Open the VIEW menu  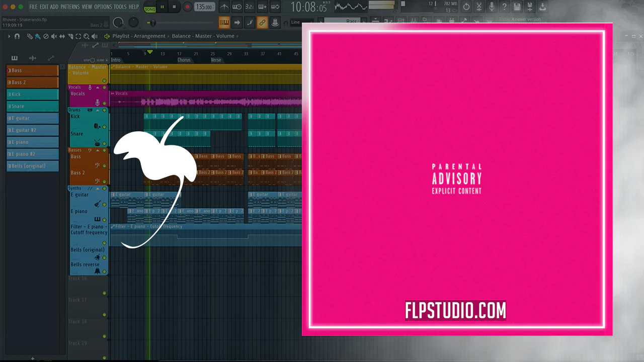click(x=87, y=7)
